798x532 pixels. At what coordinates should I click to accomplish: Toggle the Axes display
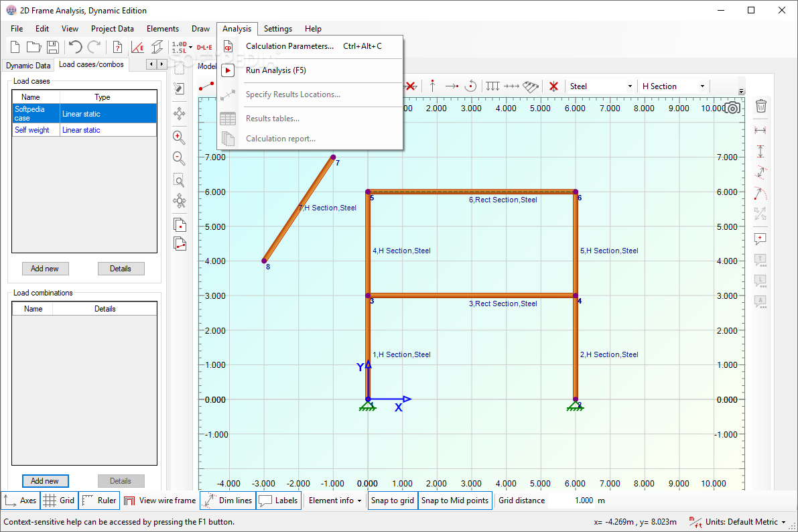pos(20,501)
